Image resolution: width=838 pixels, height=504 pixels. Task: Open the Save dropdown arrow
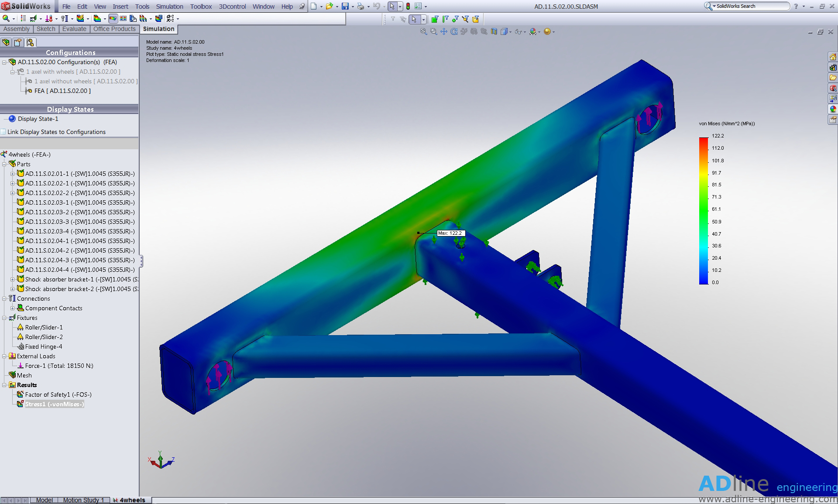(x=352, y=7)
